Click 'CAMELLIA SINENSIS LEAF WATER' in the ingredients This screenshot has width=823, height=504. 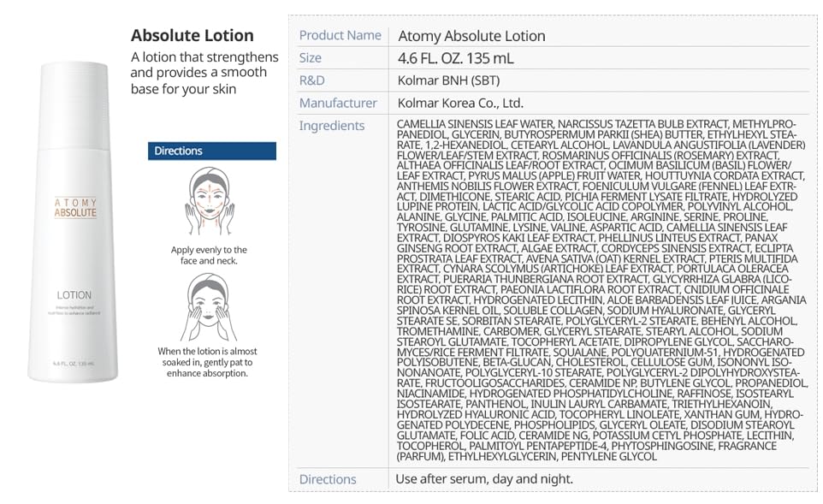pyautogui.click(x=475, y=124)
